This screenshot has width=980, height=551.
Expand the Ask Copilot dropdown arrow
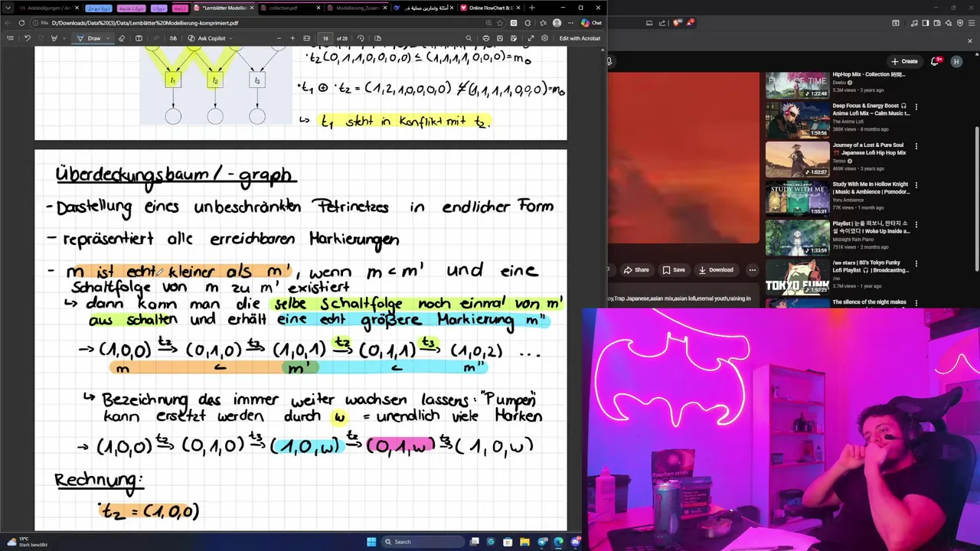click(230, 38)
